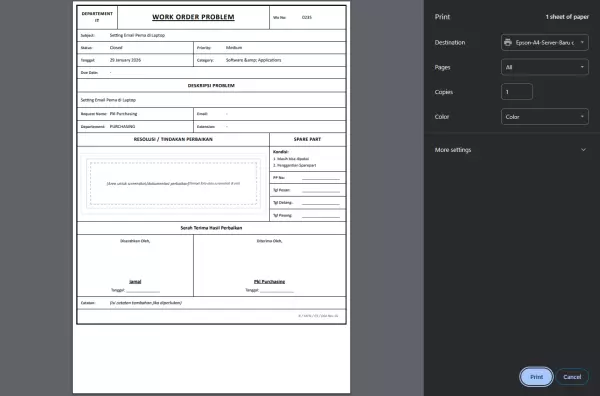This screenshot has width=600, height=396.
Task: Click the dashed screenshot placeholder area
Action: pyautogui.click(x=173, y=184)
